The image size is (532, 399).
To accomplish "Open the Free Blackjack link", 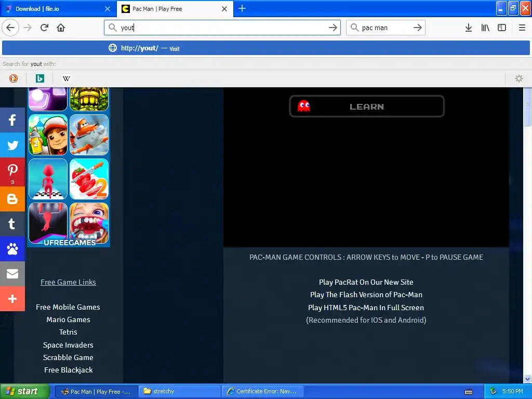I will click(68, 370).
